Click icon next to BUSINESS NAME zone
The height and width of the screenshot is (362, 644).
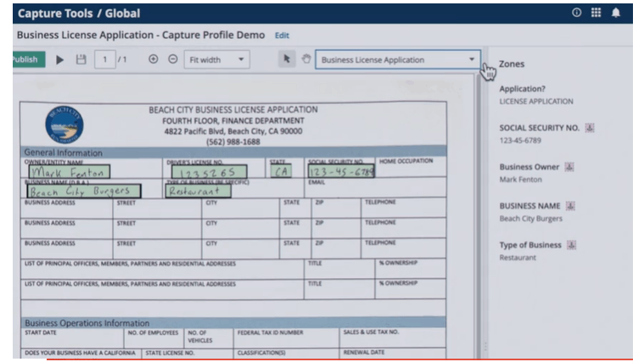click(571, 206)
